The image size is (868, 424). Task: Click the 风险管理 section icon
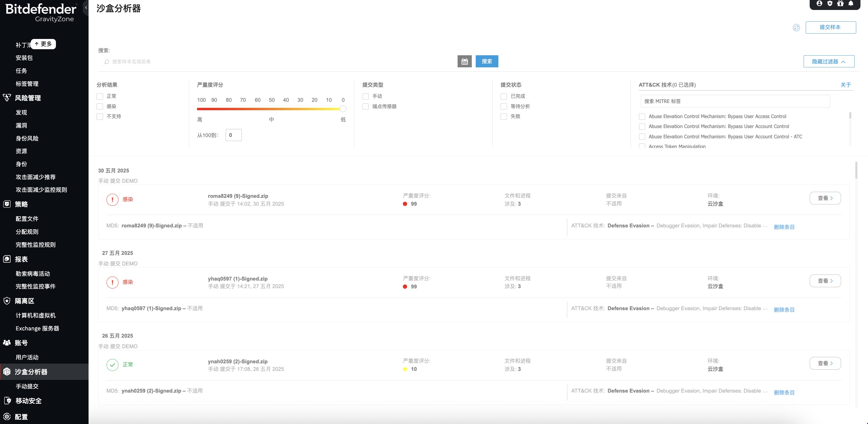point(7,98)
